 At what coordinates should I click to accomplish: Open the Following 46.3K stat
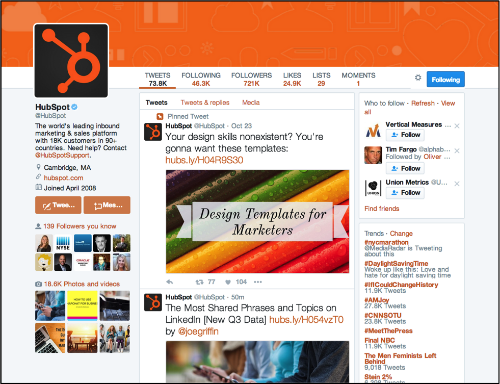[x=201, y=79]
